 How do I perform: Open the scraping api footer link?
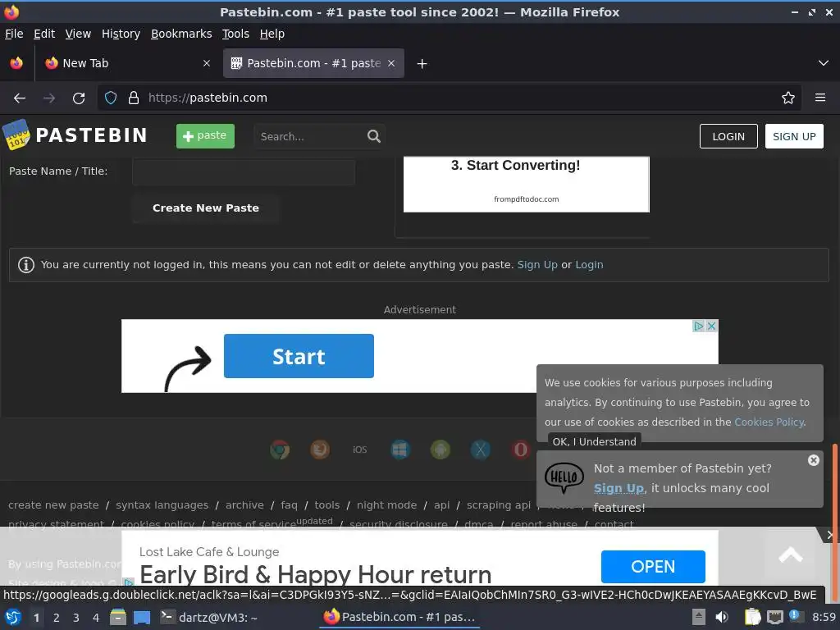[498, 505]
